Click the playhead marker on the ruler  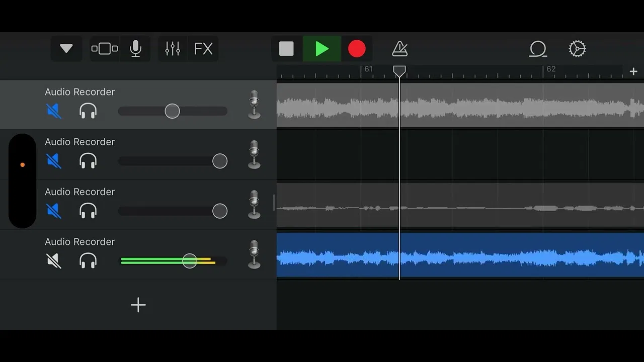tap(399, 71)
